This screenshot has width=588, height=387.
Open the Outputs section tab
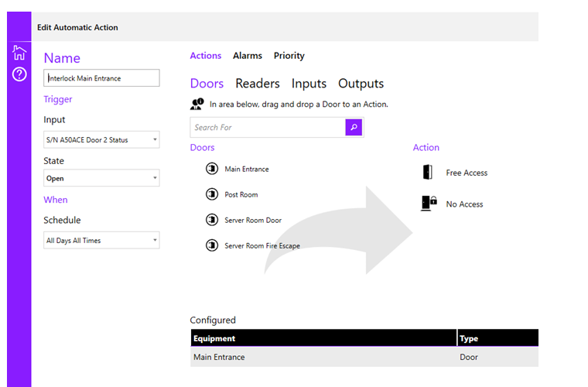click(361, 84)
